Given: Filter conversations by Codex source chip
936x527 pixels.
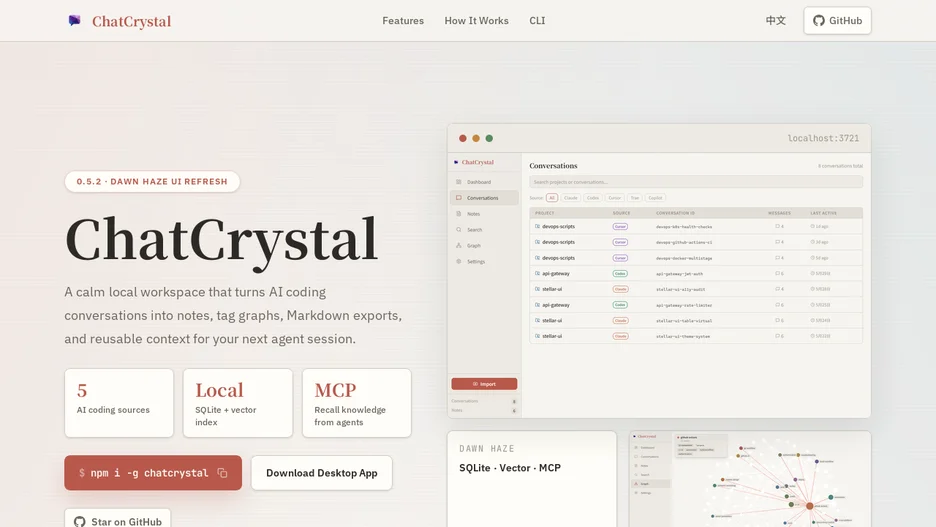Looking at the screenshot, I should click(x=593, y=198).
